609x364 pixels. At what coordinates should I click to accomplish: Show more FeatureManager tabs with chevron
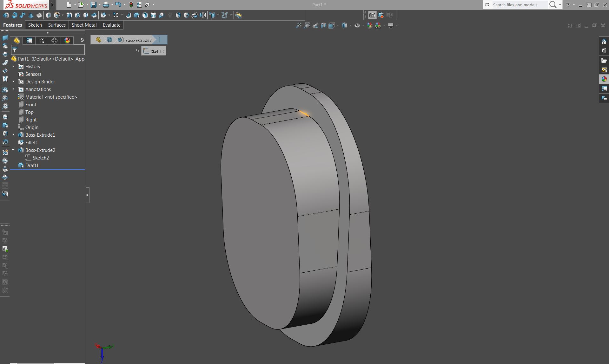click(x=82, y=41)
